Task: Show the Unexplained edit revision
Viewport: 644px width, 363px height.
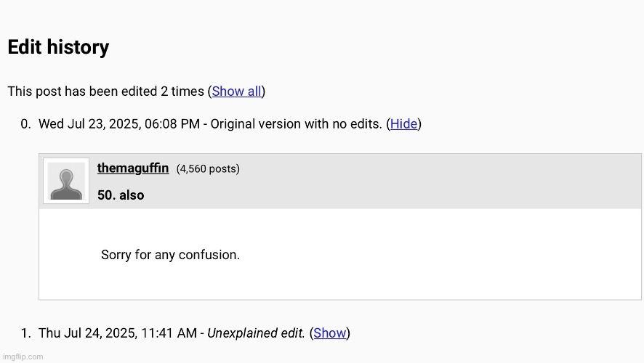Action: (x=329, y=333)
